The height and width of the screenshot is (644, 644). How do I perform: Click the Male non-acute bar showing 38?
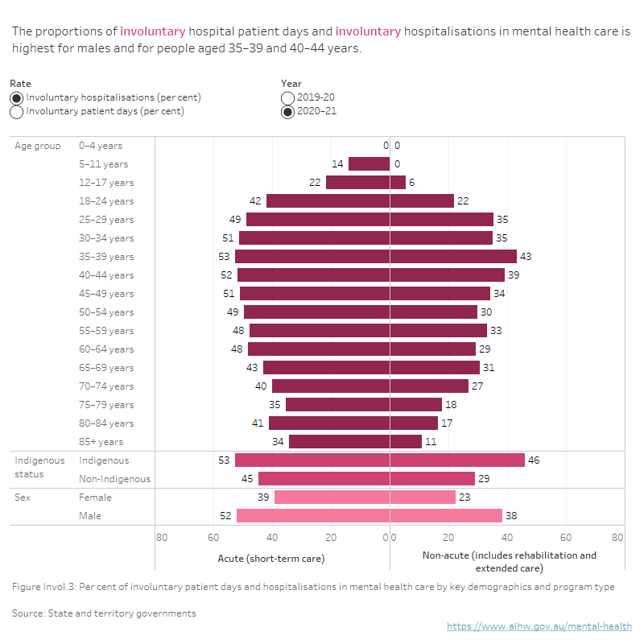point(446,516)
